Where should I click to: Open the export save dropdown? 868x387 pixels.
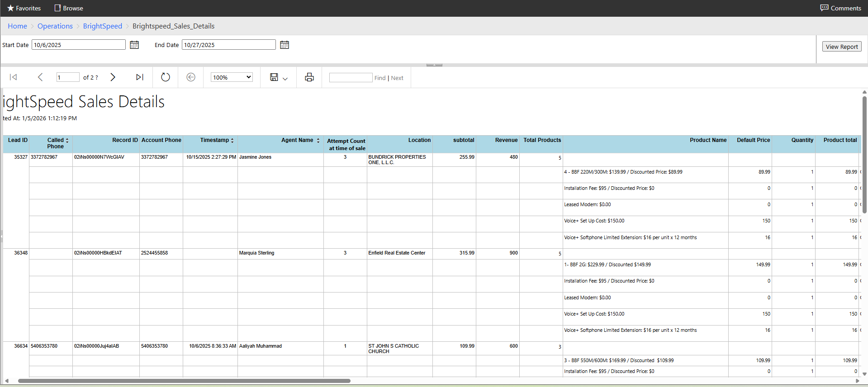click(x=279, y=78)
